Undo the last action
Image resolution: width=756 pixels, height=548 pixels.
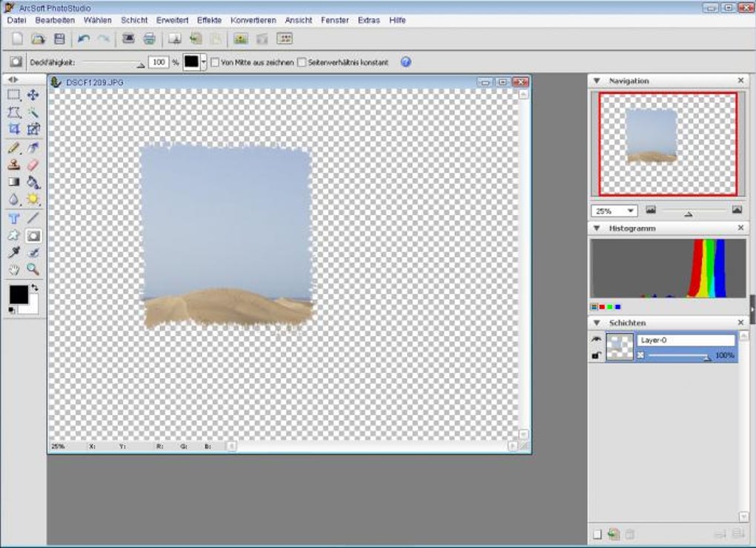tap(84, 39)
